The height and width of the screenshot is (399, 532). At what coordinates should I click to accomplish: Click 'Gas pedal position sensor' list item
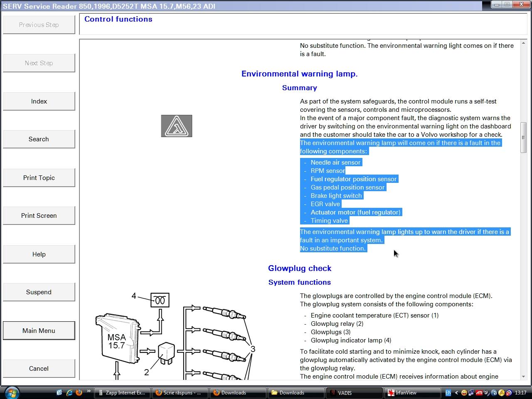(x=347, y=187)
